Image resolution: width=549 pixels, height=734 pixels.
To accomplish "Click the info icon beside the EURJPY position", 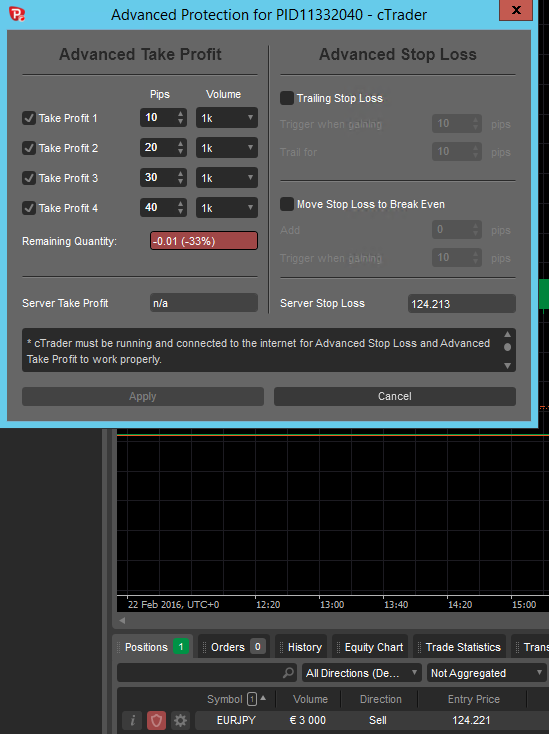I will [x=133, y=720].
